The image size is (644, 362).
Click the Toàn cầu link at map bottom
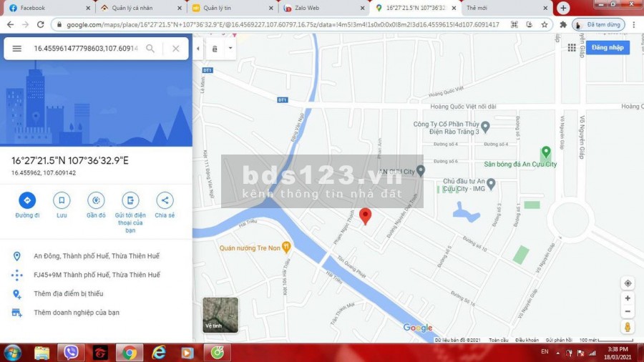pos(499,340)
